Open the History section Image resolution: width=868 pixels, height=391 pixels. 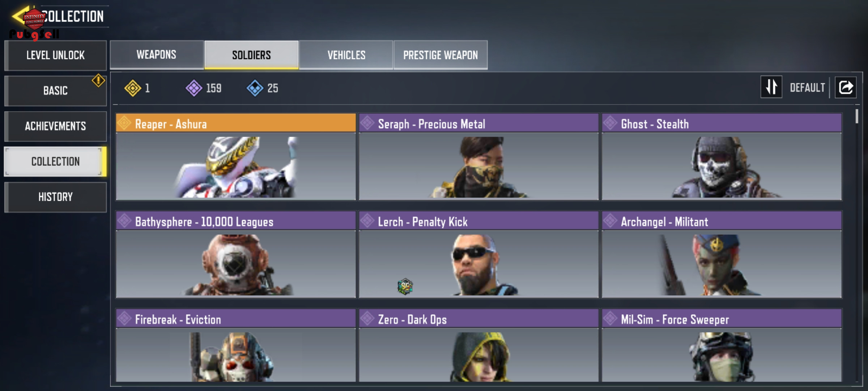point(56,197)
